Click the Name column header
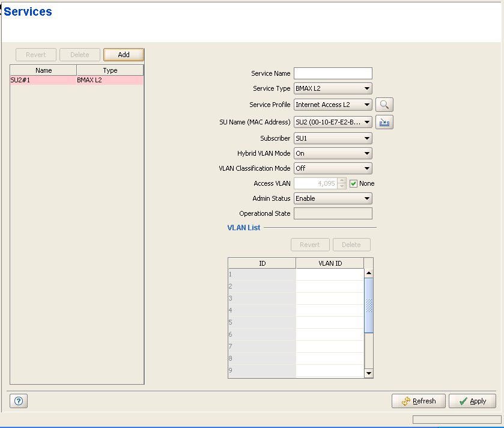Viewport: 504px width, 428px height. 43,70
